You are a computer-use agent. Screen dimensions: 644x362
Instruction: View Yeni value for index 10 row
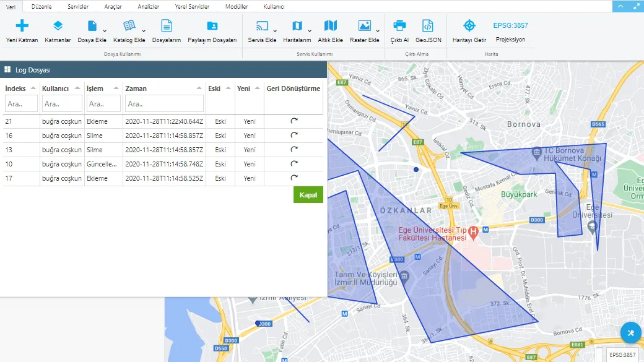point(250,164)
